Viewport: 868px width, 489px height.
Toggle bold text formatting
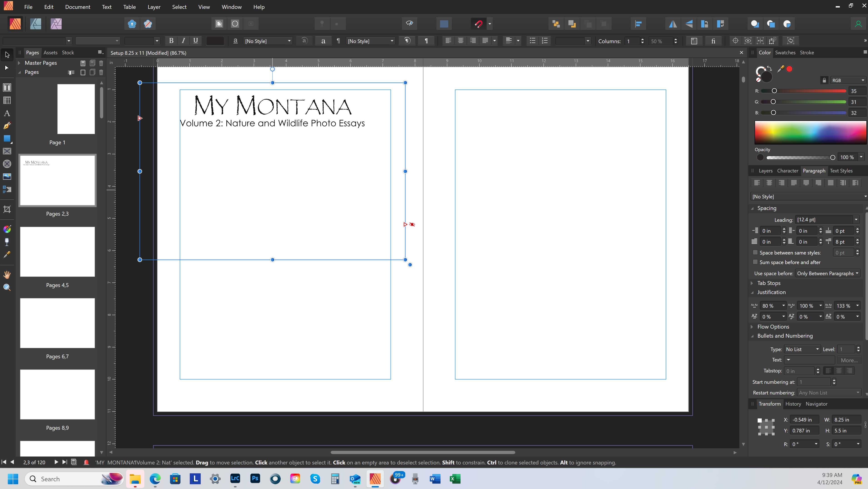(x=171, y=41)
